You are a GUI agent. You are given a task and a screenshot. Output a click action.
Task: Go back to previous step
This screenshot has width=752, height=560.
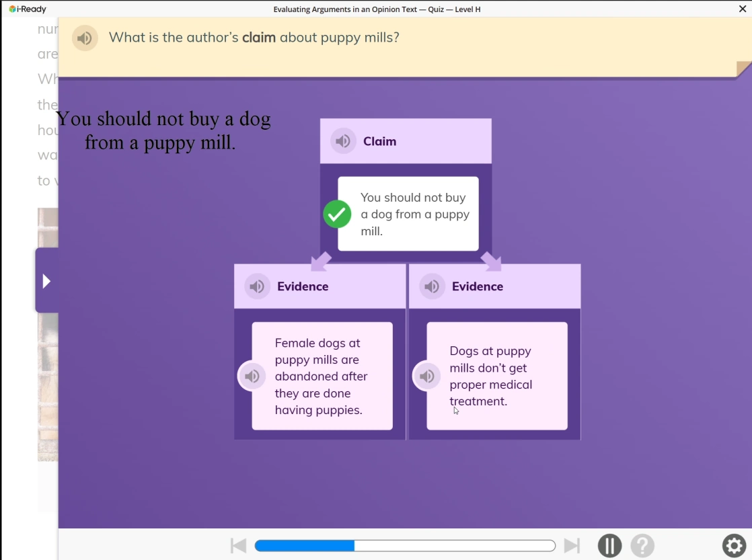point(238,545)
